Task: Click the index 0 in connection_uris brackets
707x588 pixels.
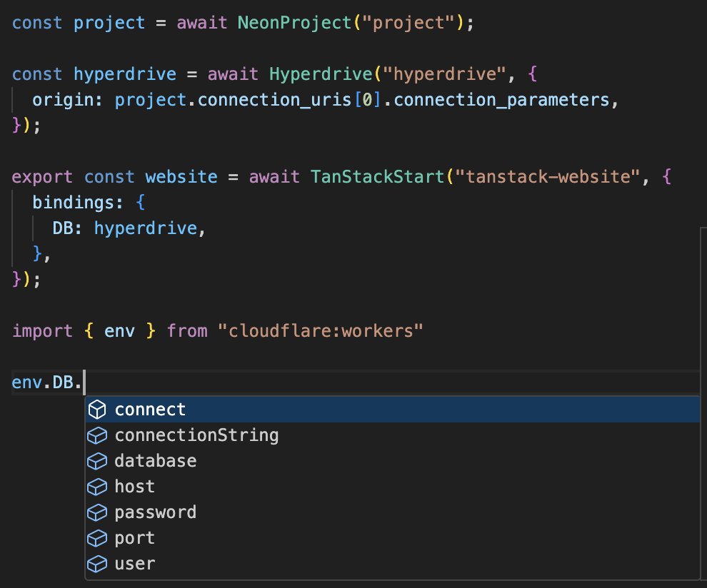Action: pyautogui.click(x=368, y=100)
